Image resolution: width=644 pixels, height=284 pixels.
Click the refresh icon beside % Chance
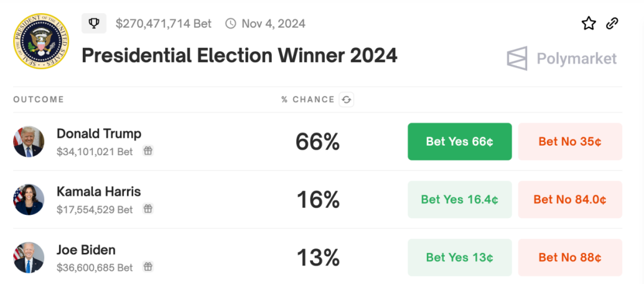[346, 100]
